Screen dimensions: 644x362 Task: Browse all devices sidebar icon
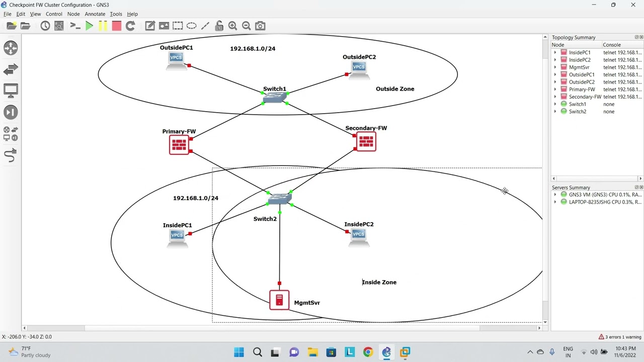(x=11, y=133)
